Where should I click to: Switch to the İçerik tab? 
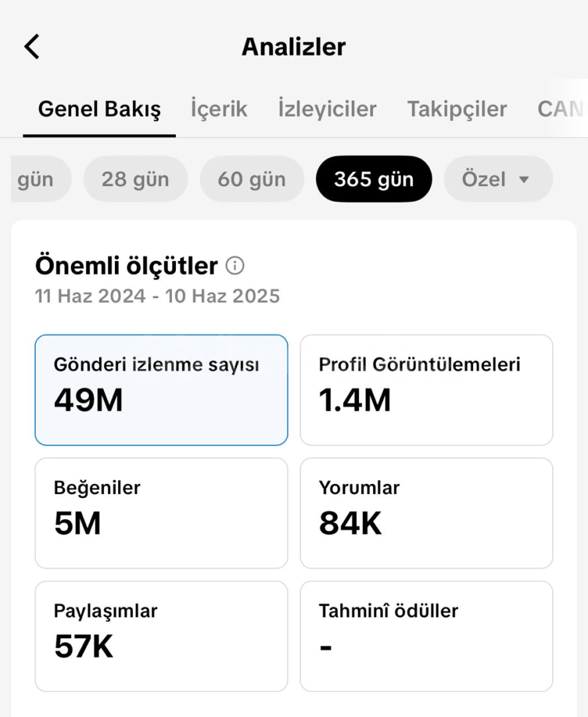[x=219, y=110]
